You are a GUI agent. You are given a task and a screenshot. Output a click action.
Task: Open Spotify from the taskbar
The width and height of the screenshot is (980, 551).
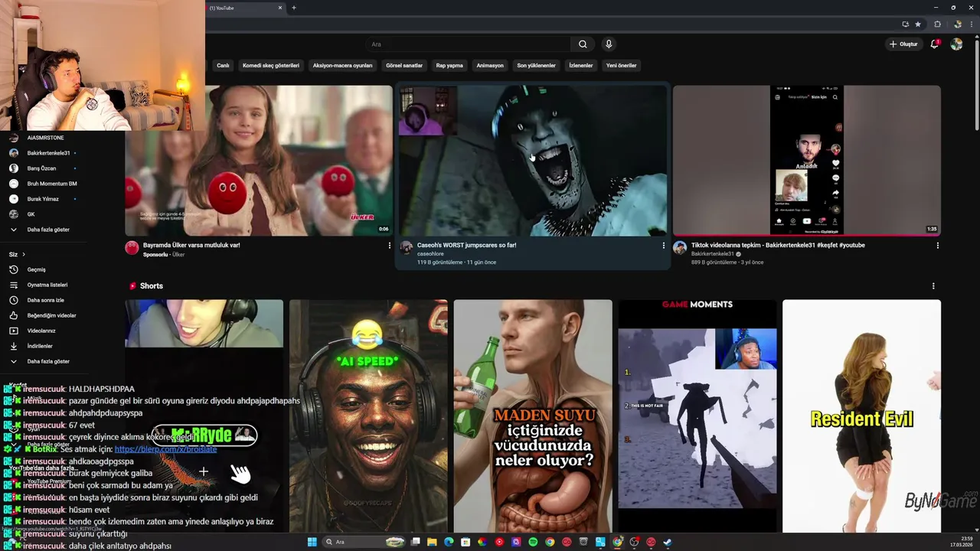click(x=533, y=542)
